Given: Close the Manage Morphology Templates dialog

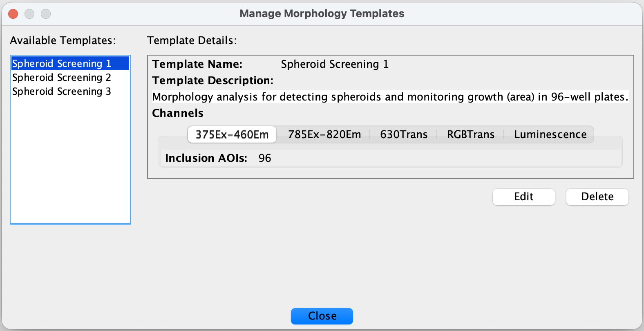Looking at the screenshot, I should (322, 316).
